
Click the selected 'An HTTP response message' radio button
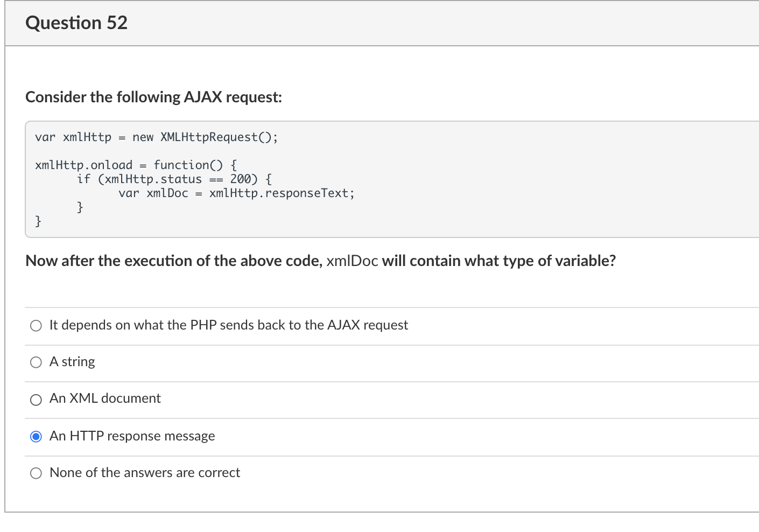(36, 437)
